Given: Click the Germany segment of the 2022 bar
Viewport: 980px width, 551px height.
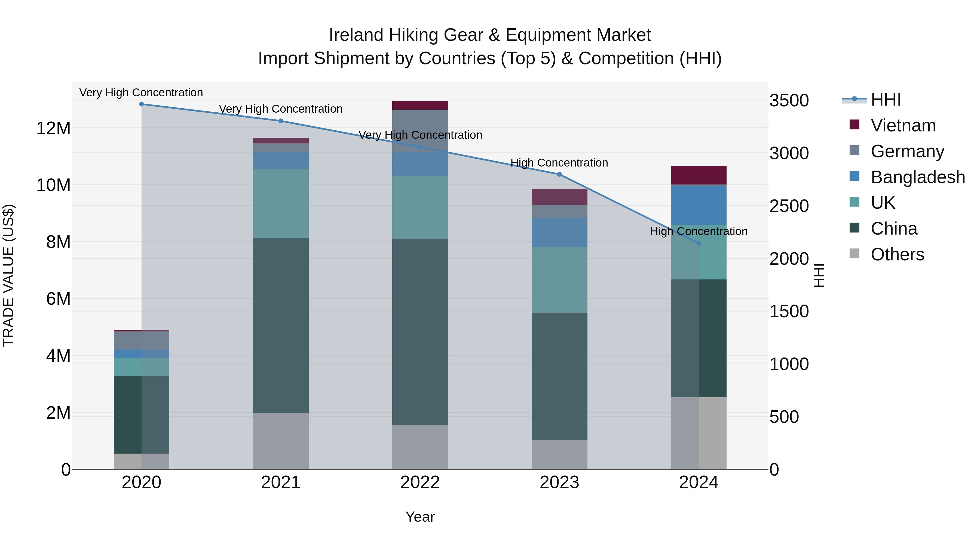Looking at the screenshot, I should [420, 131].
